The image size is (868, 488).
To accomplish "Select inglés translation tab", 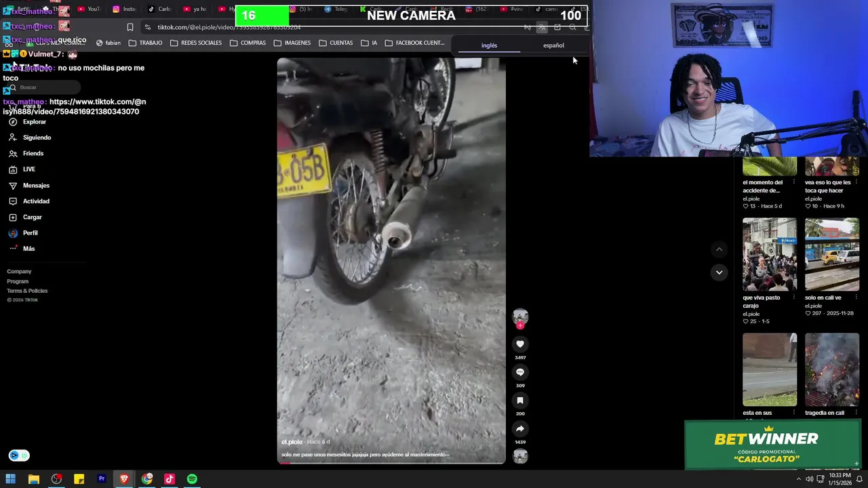I will point(489,45).
